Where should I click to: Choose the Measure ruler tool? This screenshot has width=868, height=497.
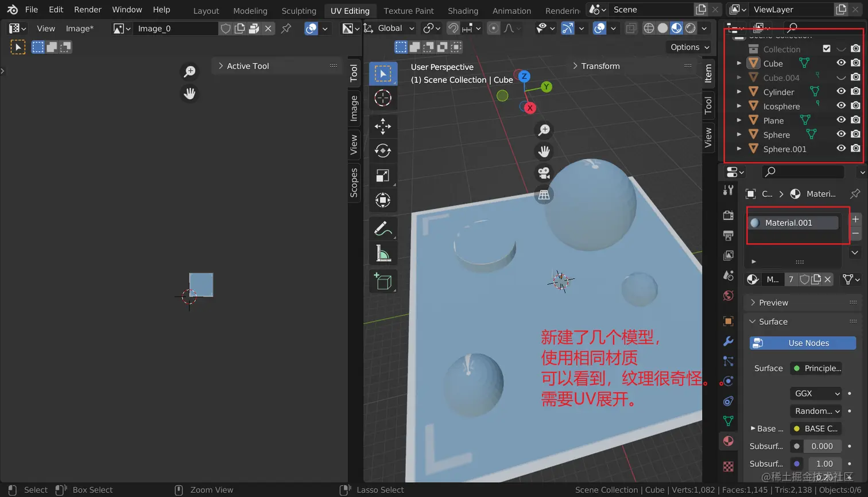[383, 253]
